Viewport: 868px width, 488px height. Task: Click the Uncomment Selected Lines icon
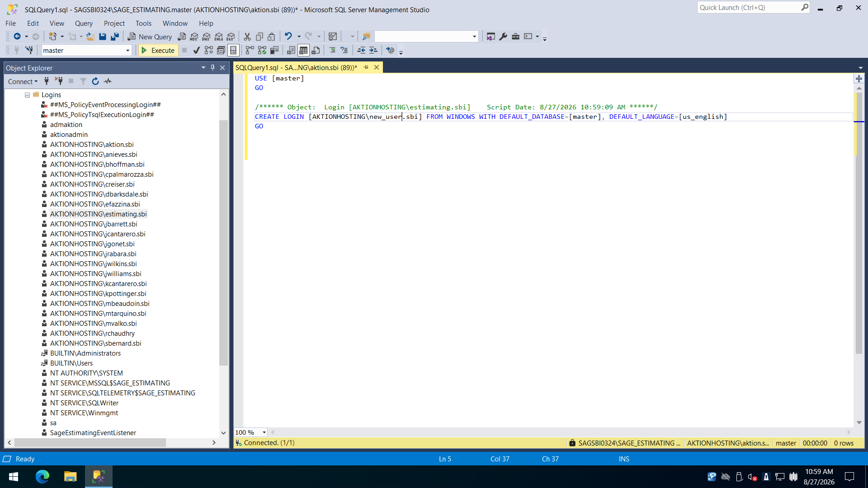[344, 50]
